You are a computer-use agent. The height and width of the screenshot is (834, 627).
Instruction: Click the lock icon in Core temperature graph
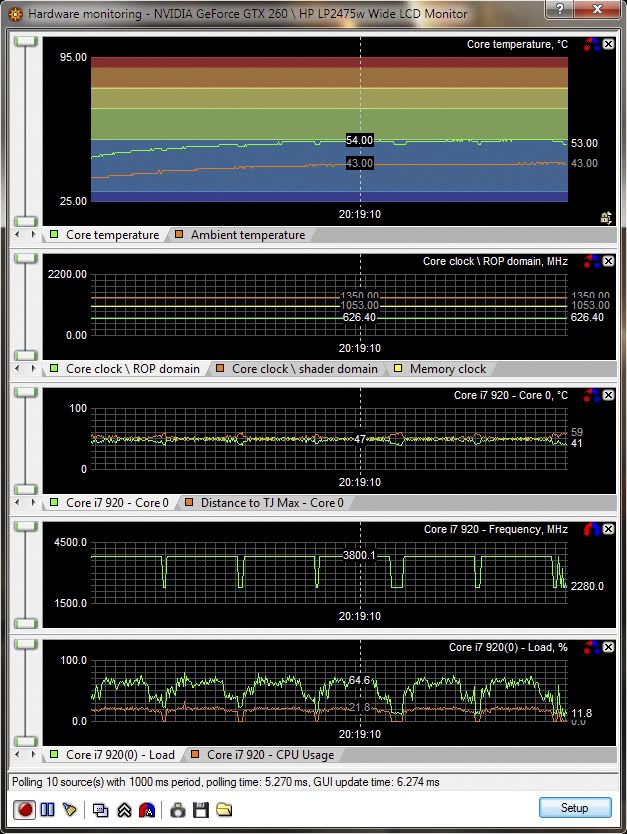click(x=605, y=217)
